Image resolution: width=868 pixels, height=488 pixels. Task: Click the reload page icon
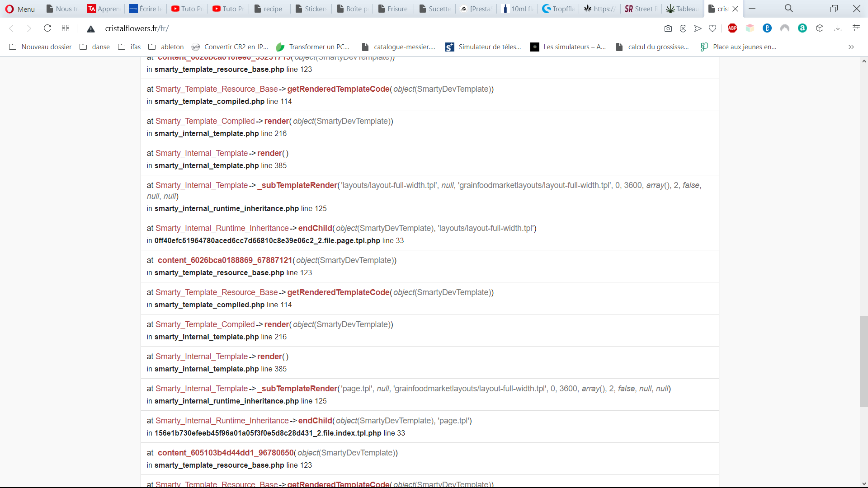click(x=47, y=28)
